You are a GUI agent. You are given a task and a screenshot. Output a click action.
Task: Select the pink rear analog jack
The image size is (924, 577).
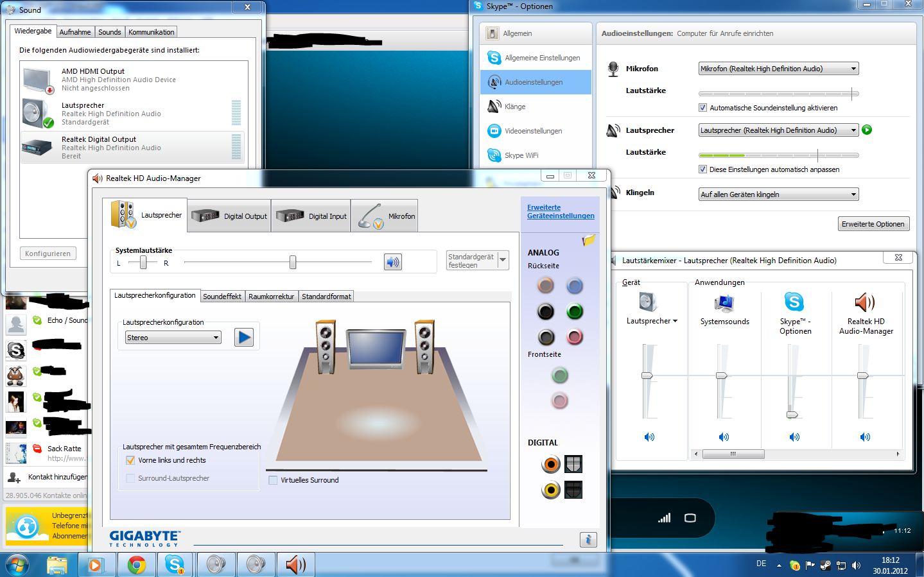point(575,337)
